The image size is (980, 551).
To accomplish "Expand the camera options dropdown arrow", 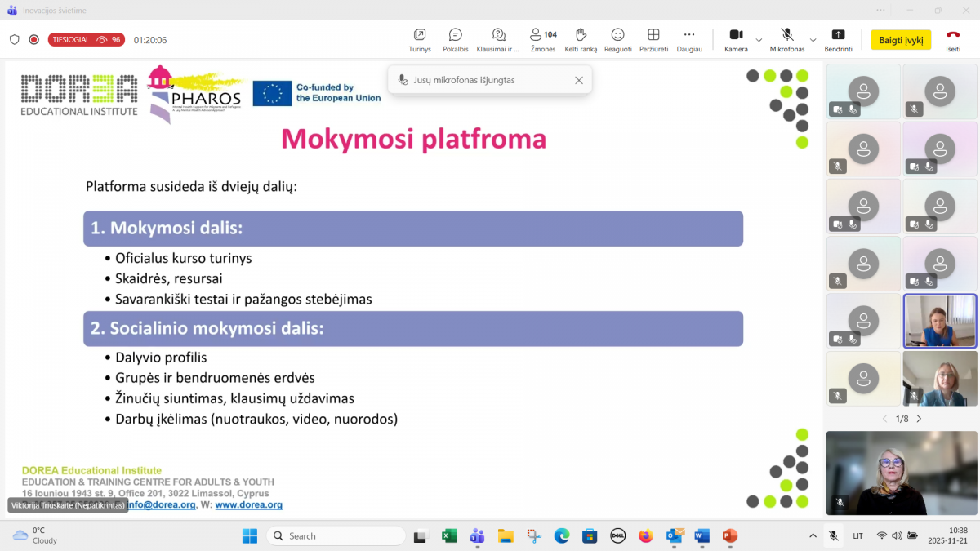I will (x=759, y=40).
